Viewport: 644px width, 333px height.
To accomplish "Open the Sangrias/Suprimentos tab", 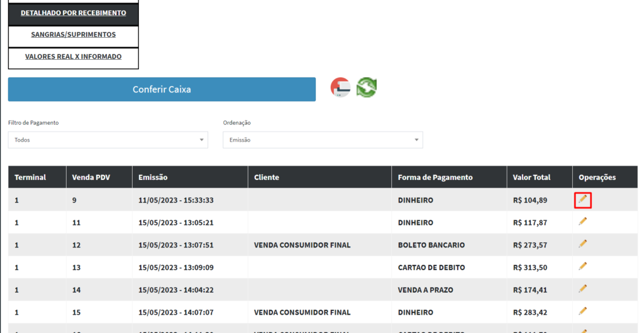I will tap(73, 35).
